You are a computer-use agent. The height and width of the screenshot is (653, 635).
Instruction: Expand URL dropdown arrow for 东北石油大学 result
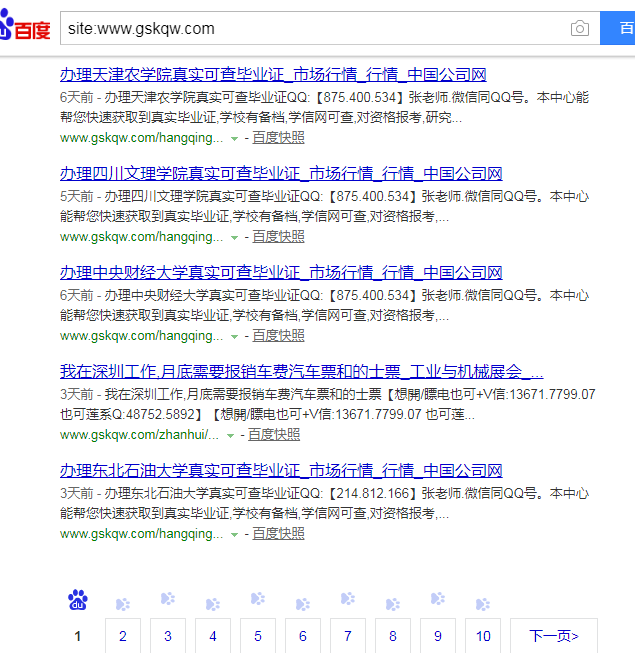234,534
